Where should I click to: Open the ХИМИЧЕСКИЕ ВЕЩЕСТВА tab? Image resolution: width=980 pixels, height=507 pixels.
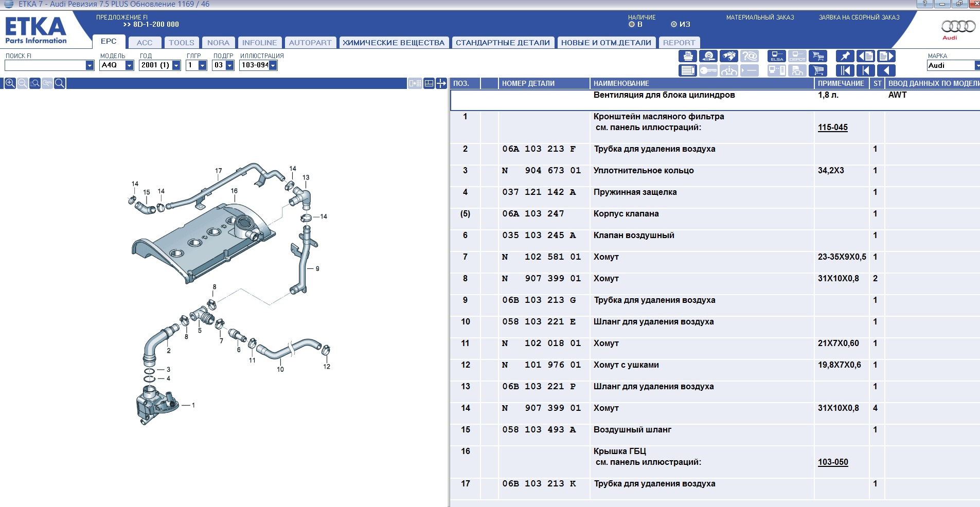(394, 43)
